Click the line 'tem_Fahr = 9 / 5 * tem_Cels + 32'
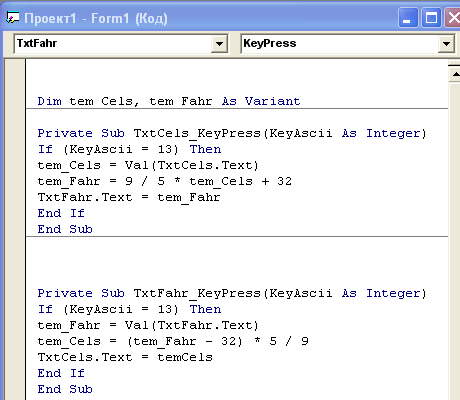This screenshot has height=400, width=460. 165,181
